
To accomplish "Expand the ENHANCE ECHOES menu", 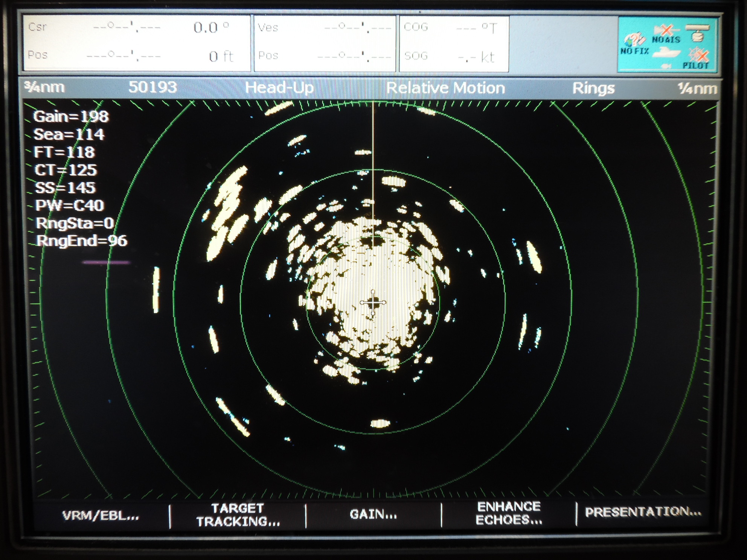I will 509,513.
